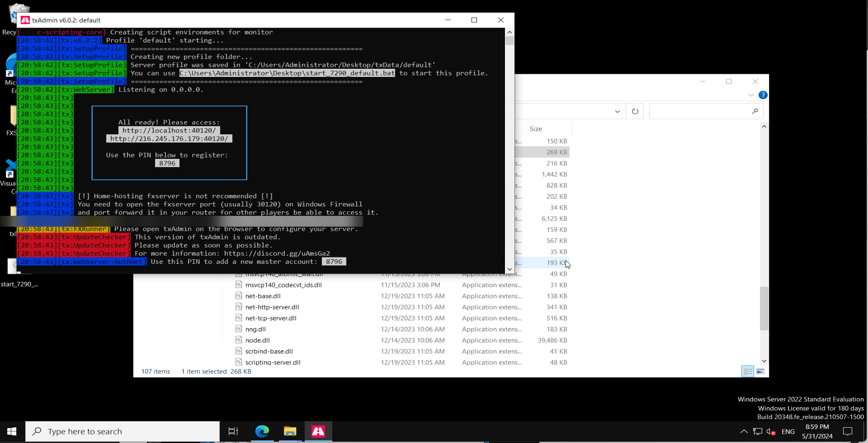Select the node.dll file
Image resolution: width=868 pixels, height=443 pixels.
(258, 341)
